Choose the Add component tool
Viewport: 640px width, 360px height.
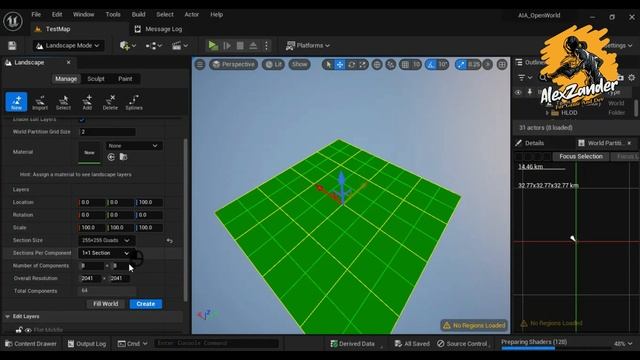(x=87, y=102)
